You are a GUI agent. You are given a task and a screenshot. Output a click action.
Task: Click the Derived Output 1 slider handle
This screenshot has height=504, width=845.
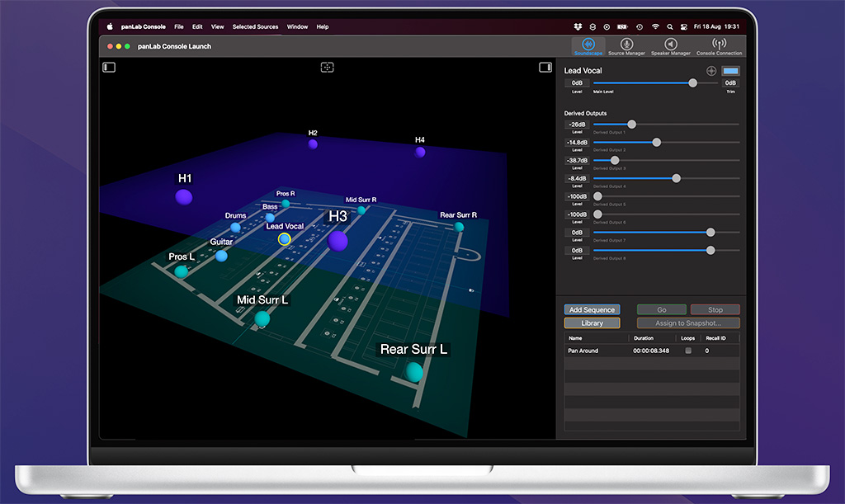(x=631, y=125)
